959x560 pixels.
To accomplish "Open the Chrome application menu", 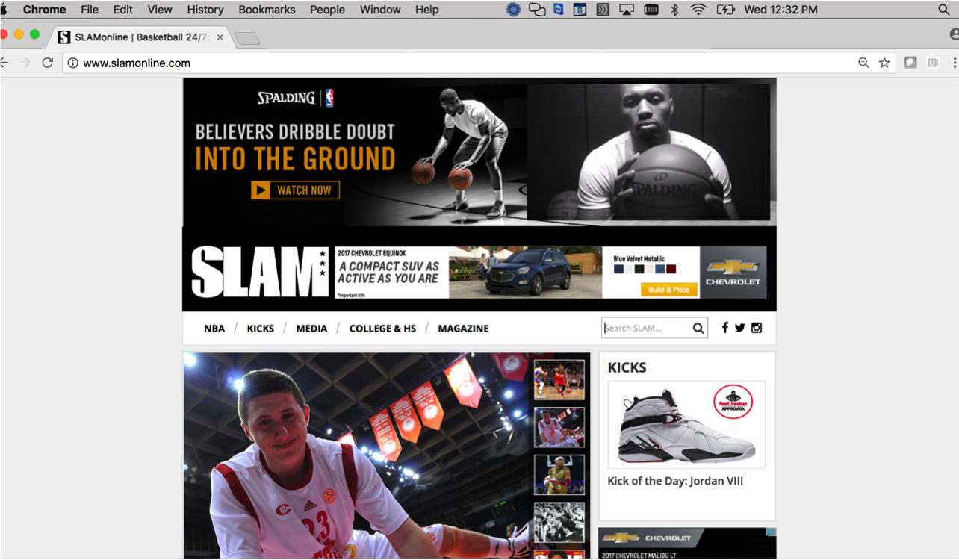I will click(44, 10).
